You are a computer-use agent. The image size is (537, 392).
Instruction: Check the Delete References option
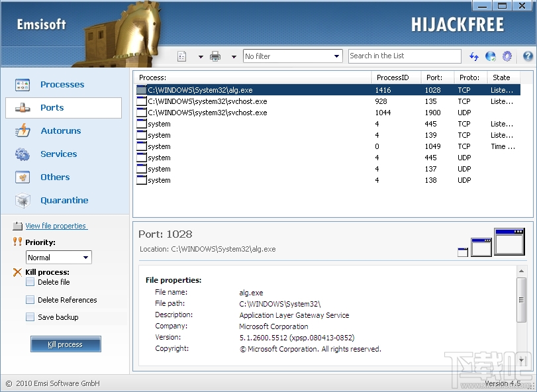click(x=28, y=299)
